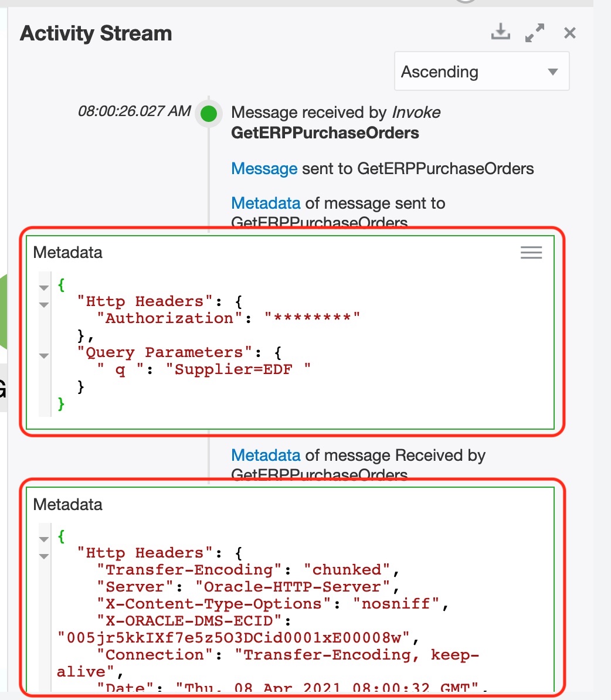Collapse root brace in received Metadata JSON

coord(44,539)
